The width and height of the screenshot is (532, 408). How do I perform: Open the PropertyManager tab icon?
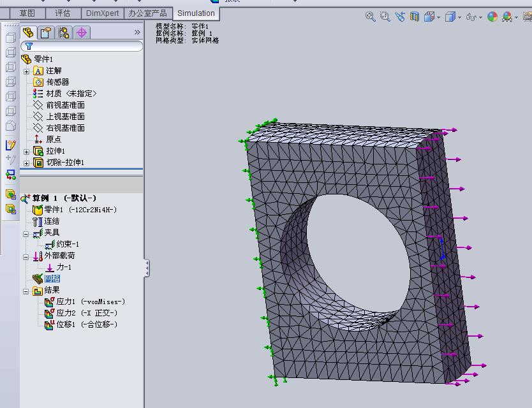pos(46,33)
